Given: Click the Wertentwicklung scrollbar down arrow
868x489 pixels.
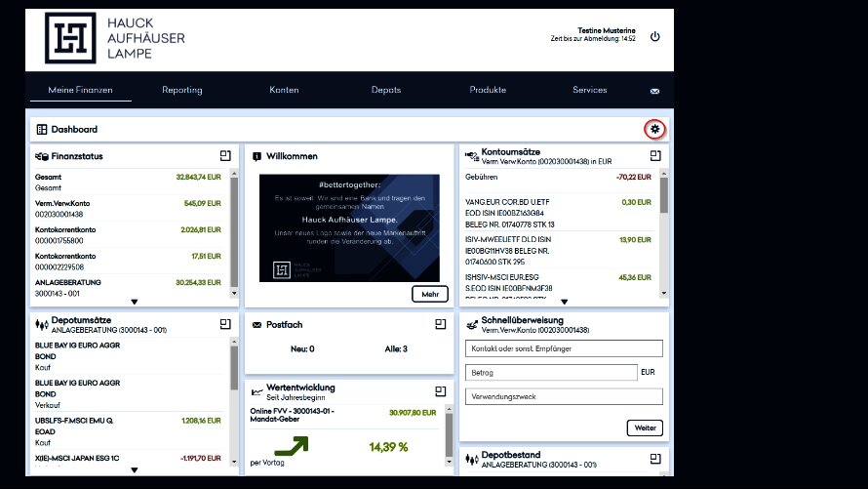Looking at the screenshot, I should pyautogui.click(x=449, y=462).
